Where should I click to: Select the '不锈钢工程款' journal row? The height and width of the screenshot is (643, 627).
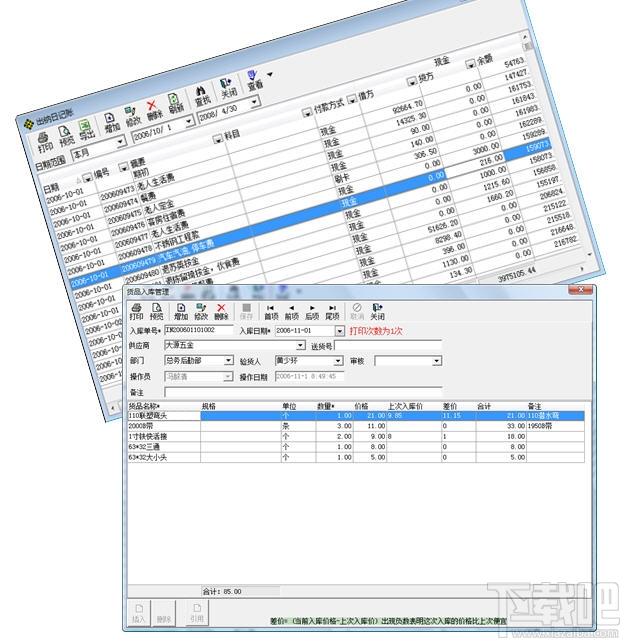click(x=177, y=241)
